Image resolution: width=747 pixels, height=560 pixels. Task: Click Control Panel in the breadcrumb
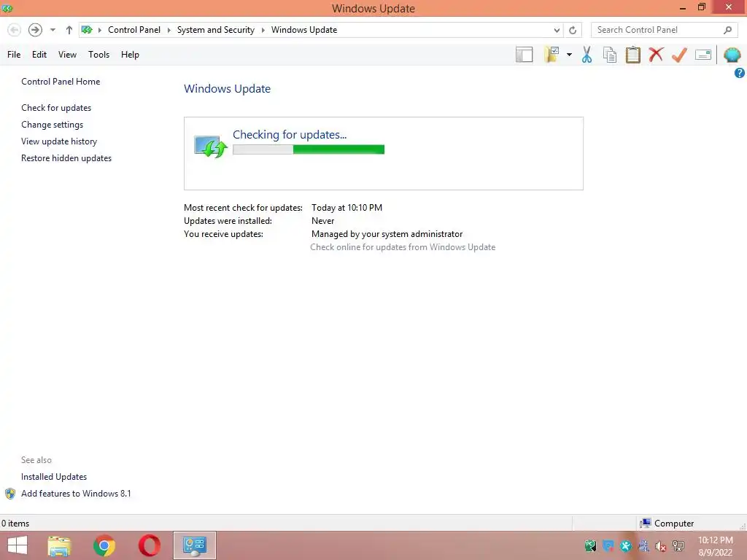pos(134,30)
